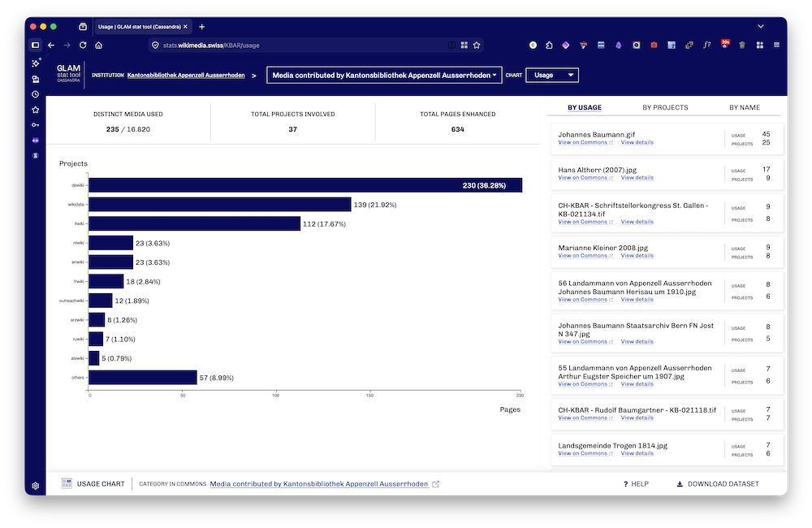Click the trash can toolbar extension
This screenshot has height=528, width=812.
tap(742, 45)
